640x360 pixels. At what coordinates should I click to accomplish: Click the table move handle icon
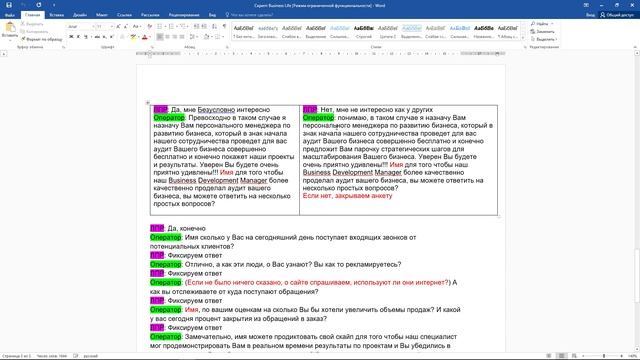[x=148, y=102]
